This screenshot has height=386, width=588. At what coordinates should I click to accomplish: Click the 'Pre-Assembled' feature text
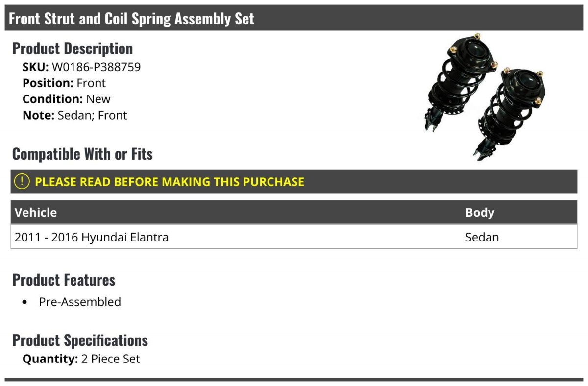point(80,302)
